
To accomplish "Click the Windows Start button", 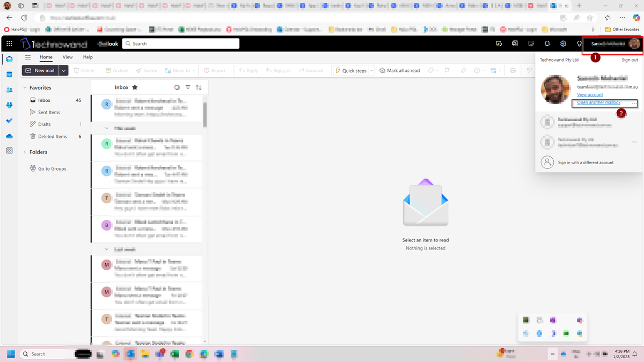I will tap(10, 354).
